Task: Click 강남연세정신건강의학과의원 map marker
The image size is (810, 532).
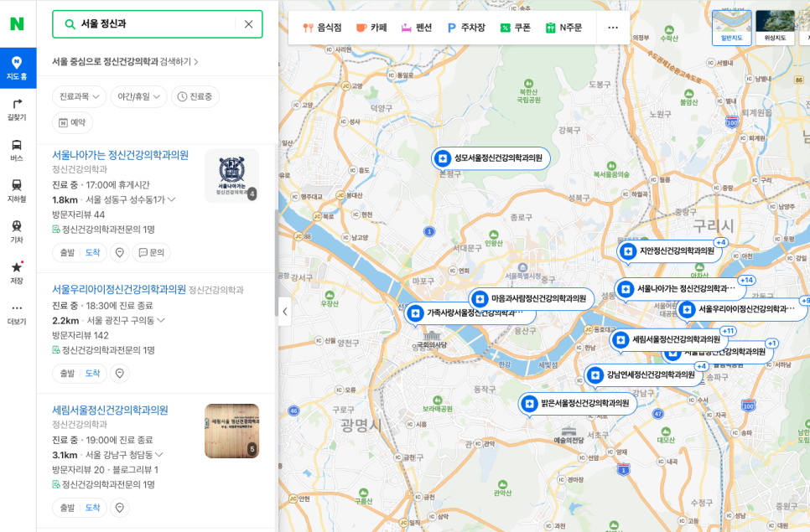Action: click(x=644, y=375)
